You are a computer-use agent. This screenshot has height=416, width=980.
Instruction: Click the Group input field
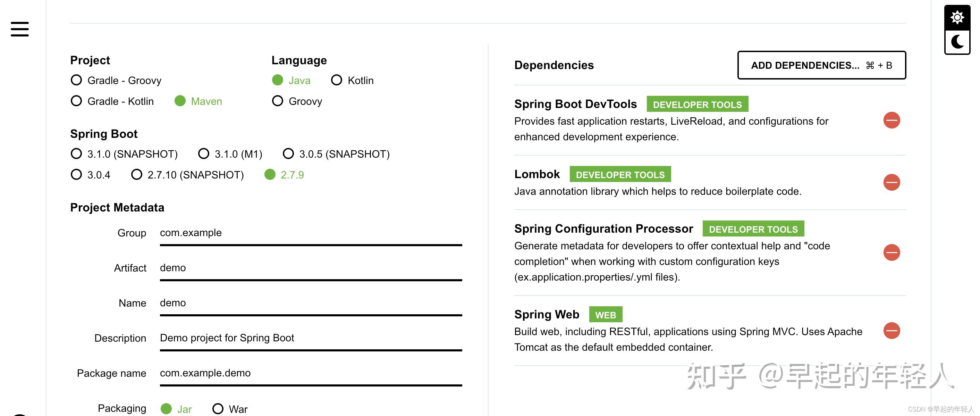(x=311, y=234)
